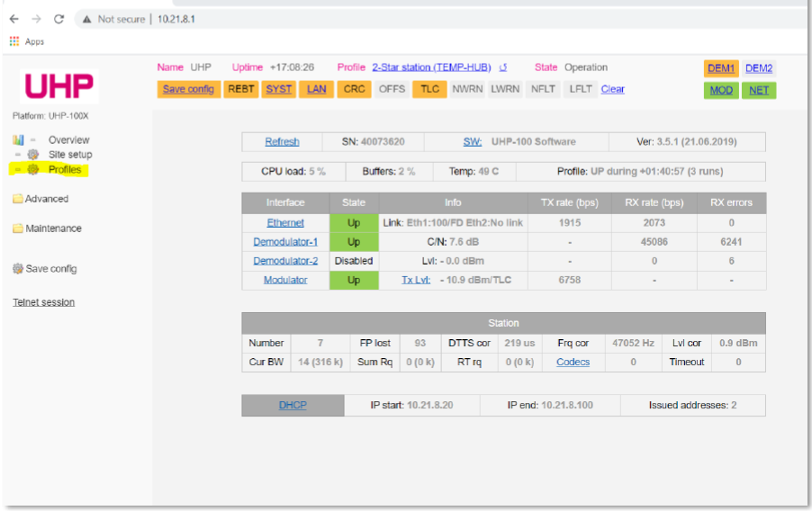This screenshot has width=812, height=511.
Task: Click the Telnet session link
Action: (43, 302)
